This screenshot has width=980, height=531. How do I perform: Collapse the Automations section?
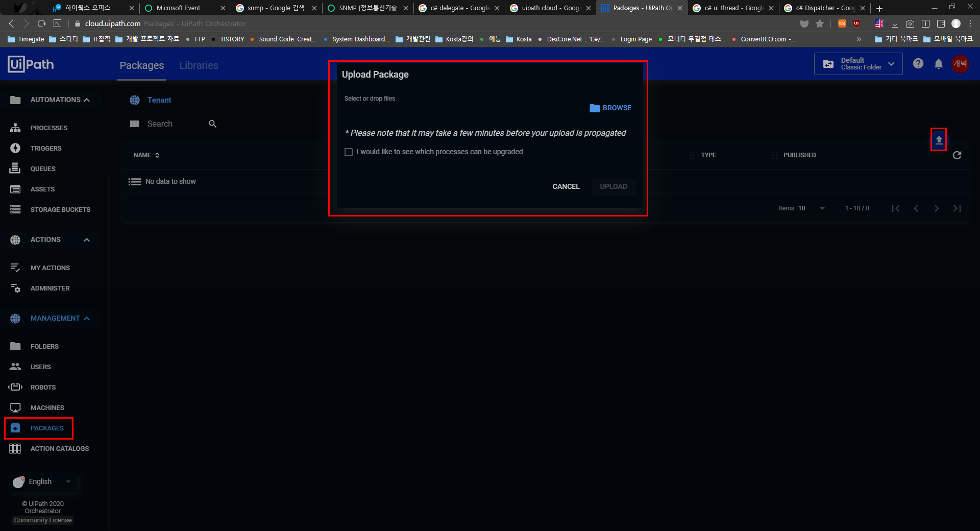(x=87, y=100)
